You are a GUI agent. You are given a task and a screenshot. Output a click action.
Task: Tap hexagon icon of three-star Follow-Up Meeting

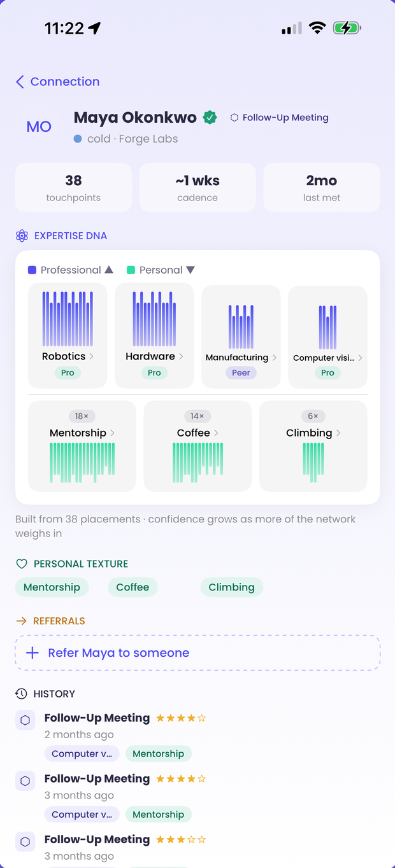[25, 842]
